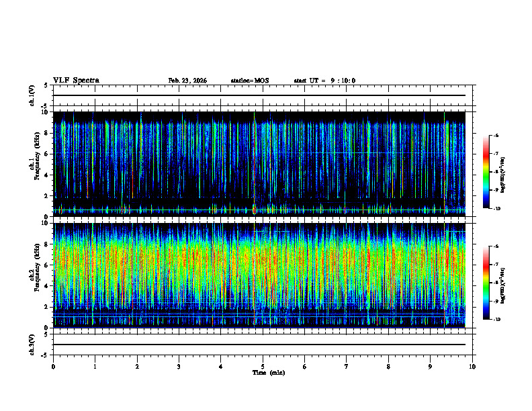Click the ch.1(V) waveform axis label
The image size is (532, 411).
point(32,95)
